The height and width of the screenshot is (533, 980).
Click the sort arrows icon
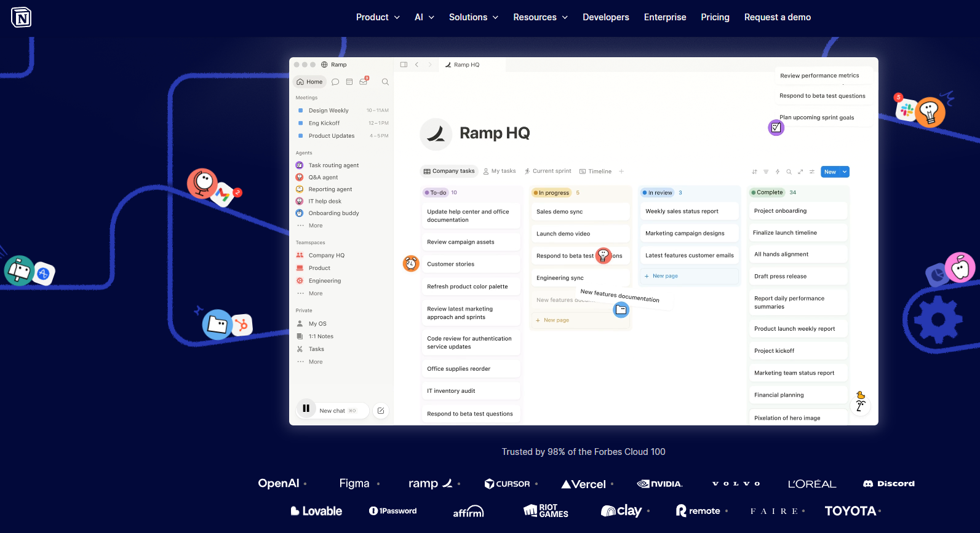(x=754, y=172)
